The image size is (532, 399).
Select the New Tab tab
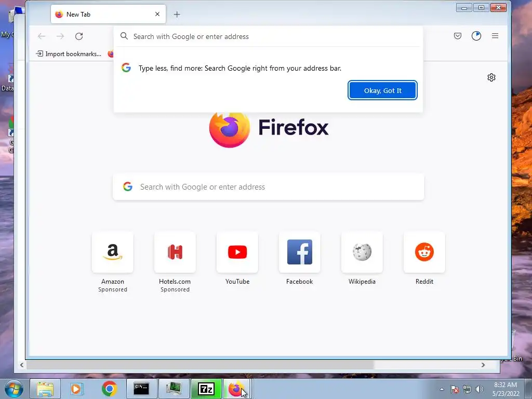(x=108, y=14)
